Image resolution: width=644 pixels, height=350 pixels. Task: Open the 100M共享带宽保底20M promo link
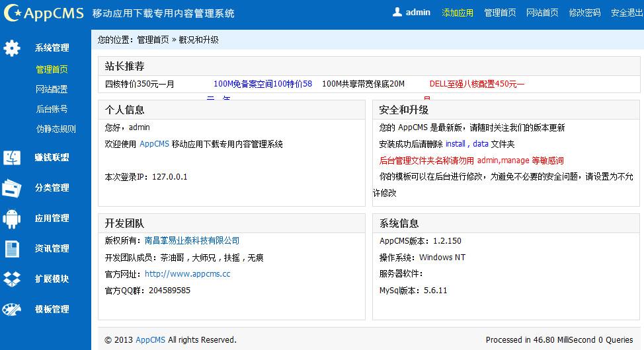(363, 84)
